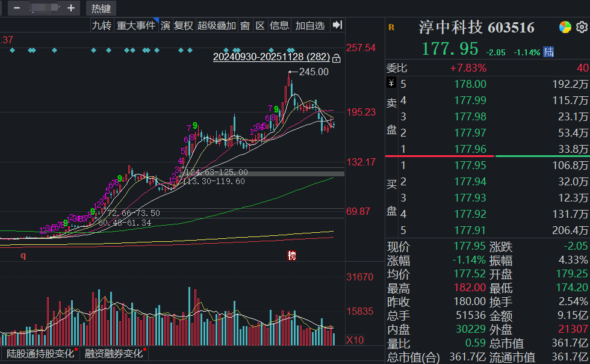Click buy 5 price 177.91
Viewport: 590px width, 364px height.
(x=470, y=230)
